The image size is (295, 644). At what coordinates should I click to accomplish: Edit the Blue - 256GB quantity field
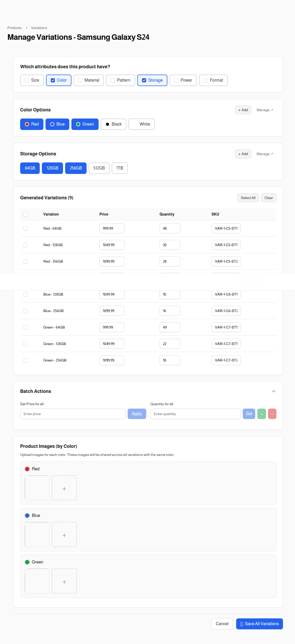pos(170,311)
